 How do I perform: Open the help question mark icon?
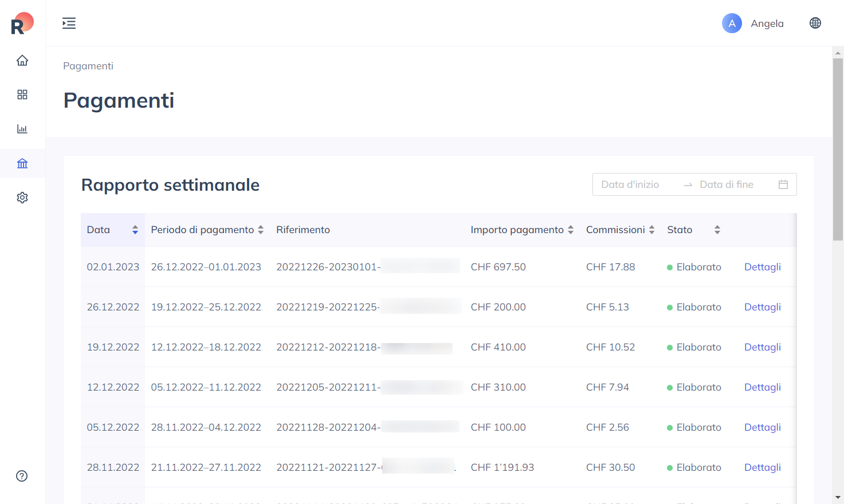click(22, 476)
